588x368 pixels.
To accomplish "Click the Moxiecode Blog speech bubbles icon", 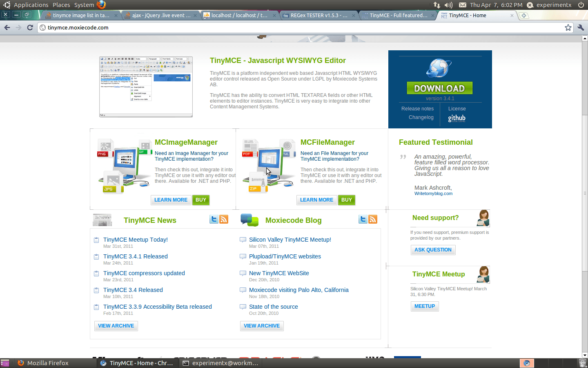I will tap(249, 220).
